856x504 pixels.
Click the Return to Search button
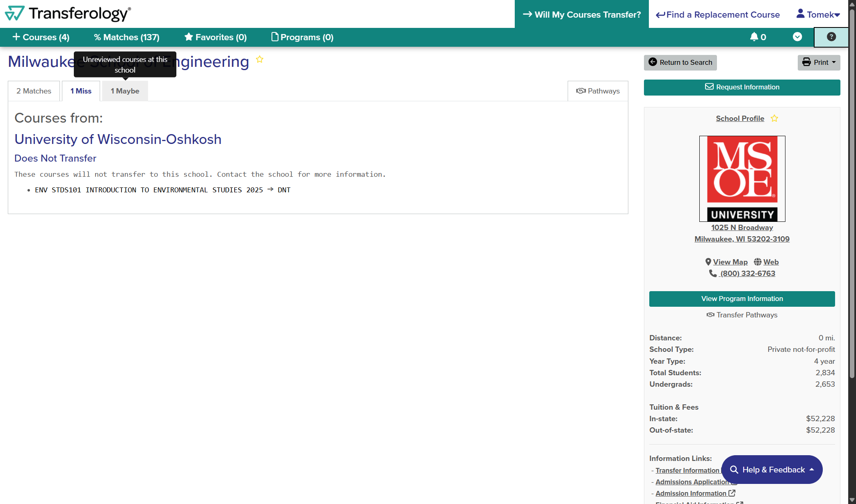point(680,62)
